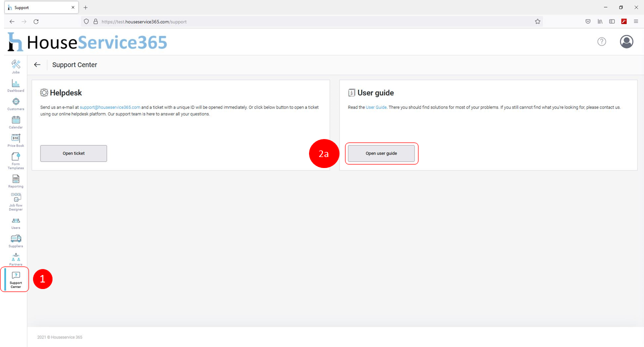
Task: Click the URL address bar
Action: click(312, 21)
